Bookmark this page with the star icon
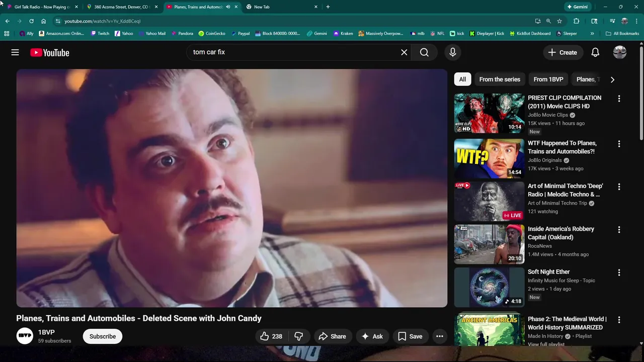This screenshot has height=362, width=644. [x=559, y=21]
